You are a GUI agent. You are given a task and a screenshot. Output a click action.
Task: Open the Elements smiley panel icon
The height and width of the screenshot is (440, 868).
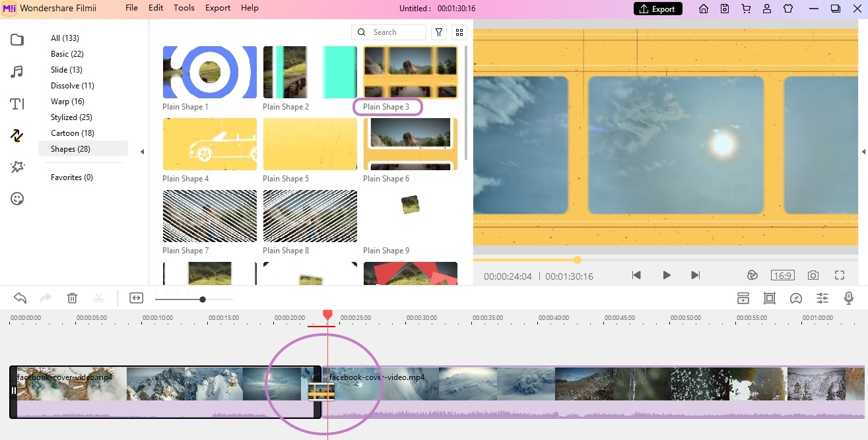pos(17,199)
